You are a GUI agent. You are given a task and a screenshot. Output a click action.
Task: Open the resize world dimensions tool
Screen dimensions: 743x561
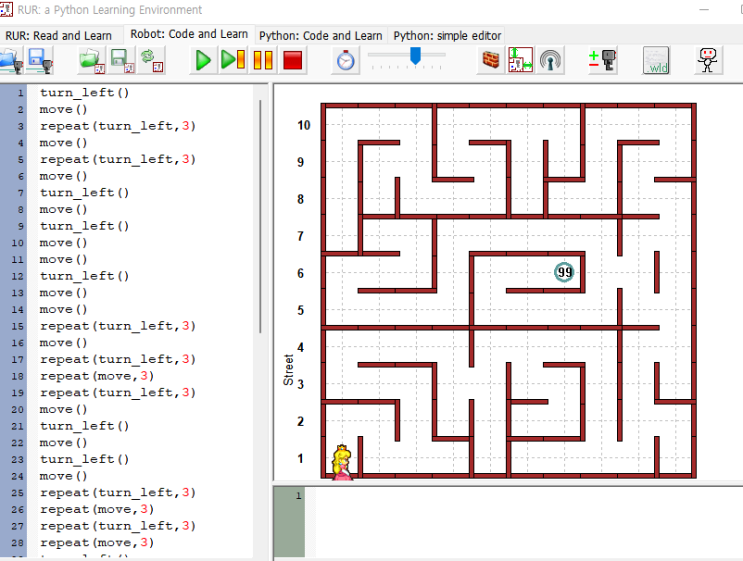click(520, 61)
